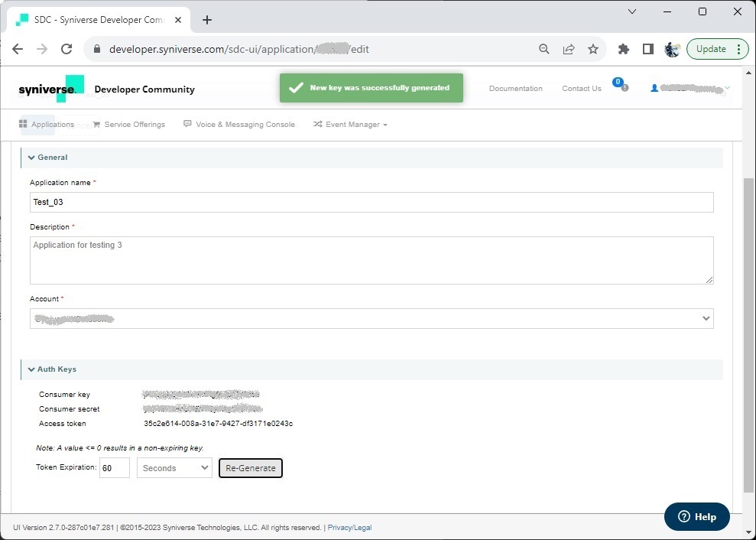756x540 pixels.
Task: Share this page via share icon
Action: click(569, 49)
